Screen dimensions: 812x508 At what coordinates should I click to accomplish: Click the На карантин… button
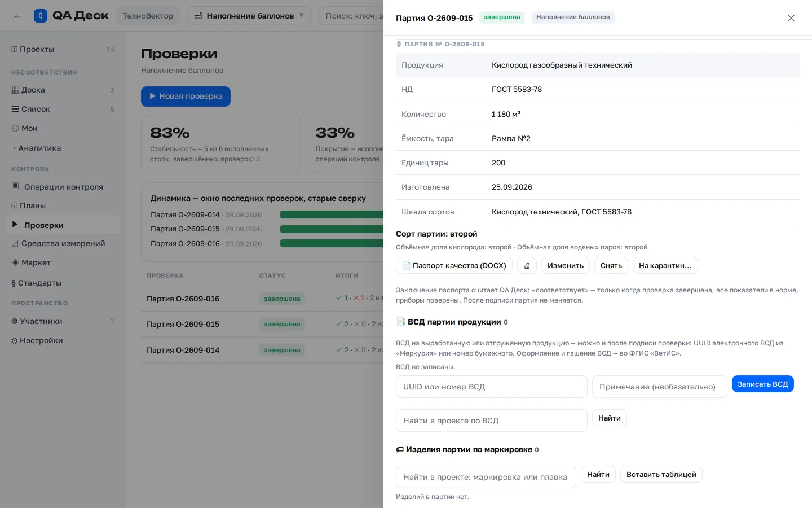click(x=665, y=265)
